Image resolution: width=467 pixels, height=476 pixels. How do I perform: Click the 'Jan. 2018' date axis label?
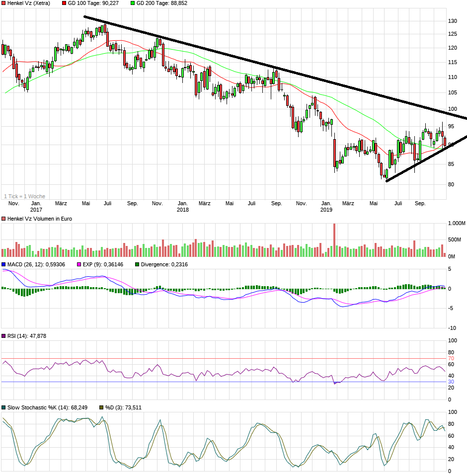183,206
